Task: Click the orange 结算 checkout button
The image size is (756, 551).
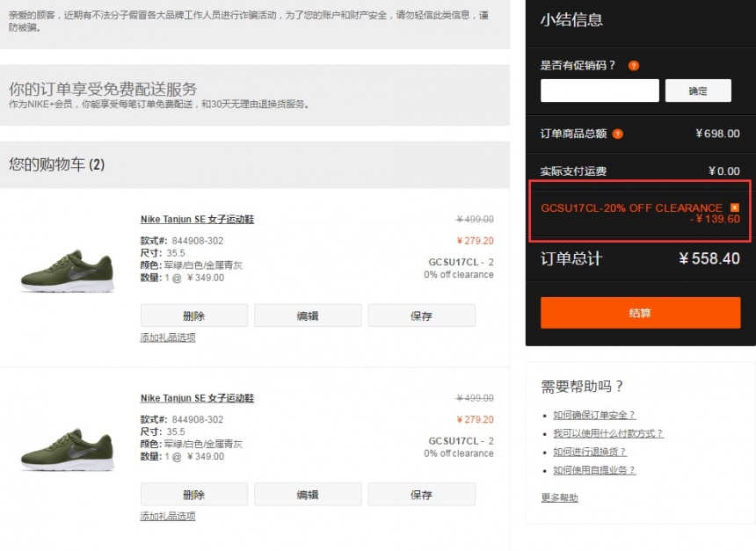Action: (x=640, y=313)
